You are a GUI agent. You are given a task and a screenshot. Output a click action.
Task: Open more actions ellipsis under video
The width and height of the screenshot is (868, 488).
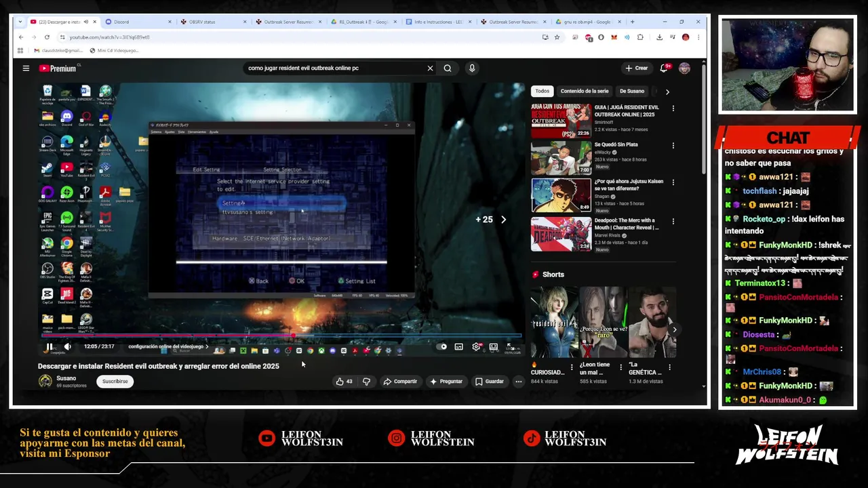point(519,382)
